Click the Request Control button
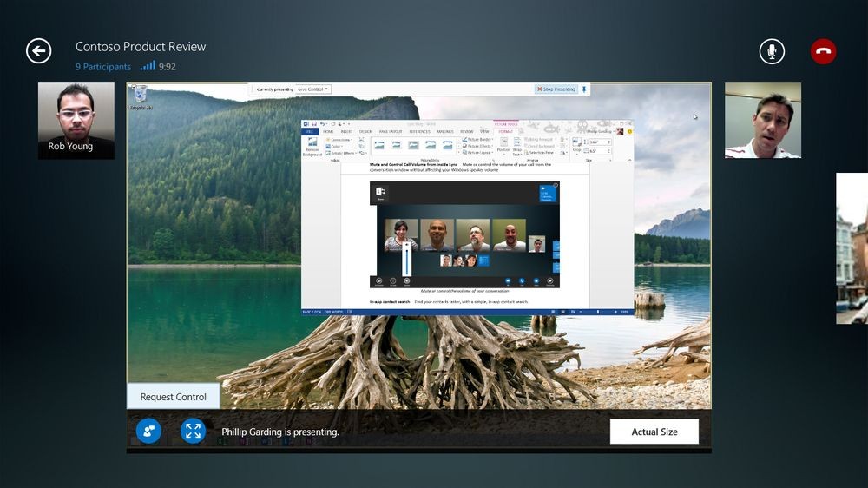Image resolution: width=868 pixels, height=488 pixels. tap(174, 397)
